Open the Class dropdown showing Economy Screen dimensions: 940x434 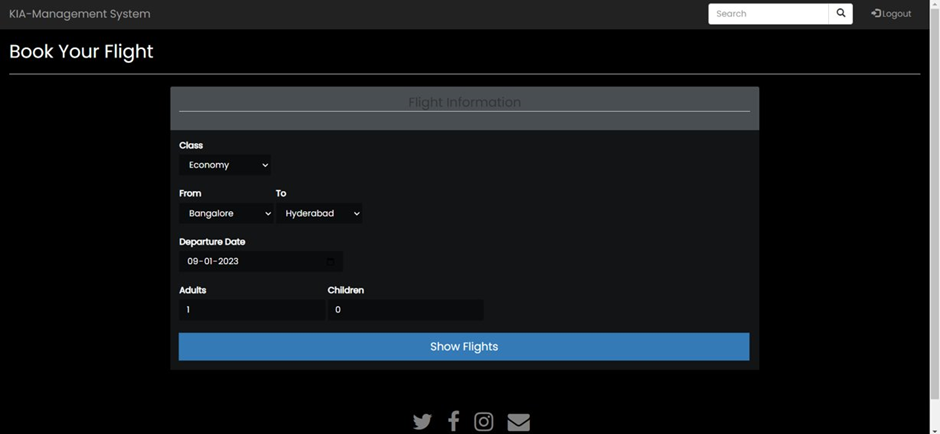(225, 165)
